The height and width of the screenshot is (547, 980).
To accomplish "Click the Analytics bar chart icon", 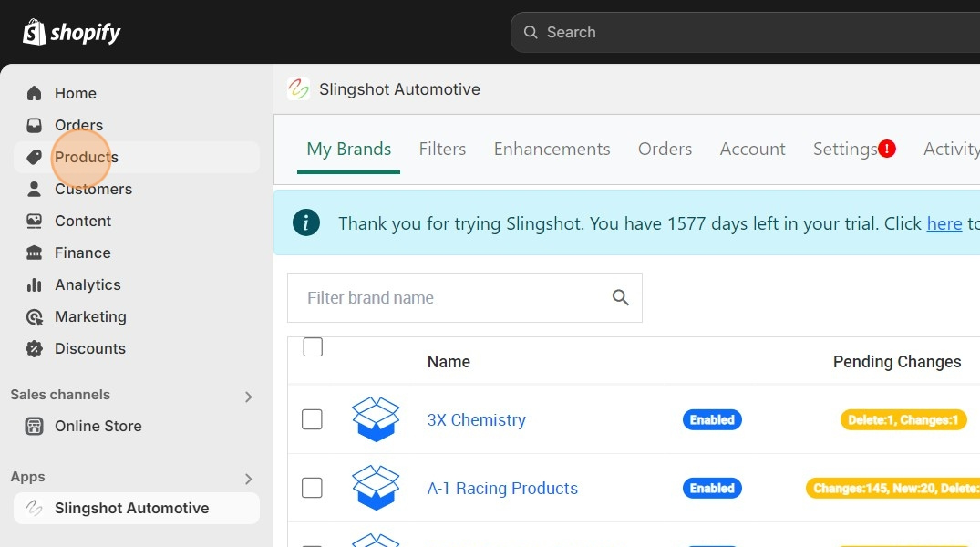I will click(35, 285).
